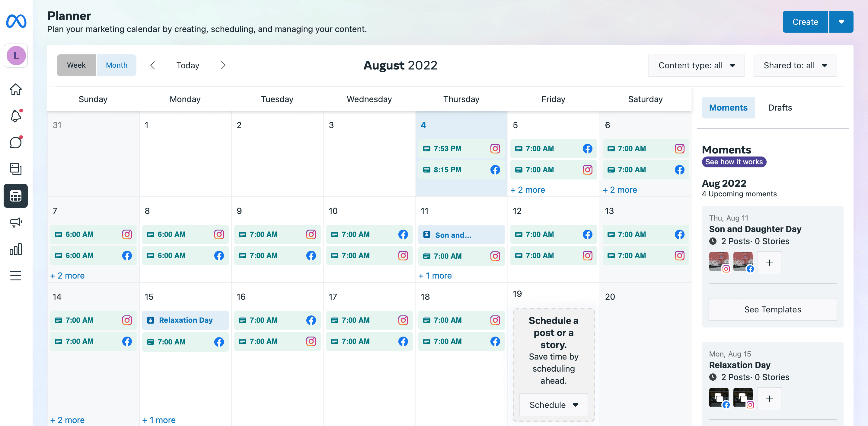The height and width of the screenshot is (426, 868).
Task: Open Son and Daughter Day Instagram post thumbnail
Action: click(x=718, y=261)
